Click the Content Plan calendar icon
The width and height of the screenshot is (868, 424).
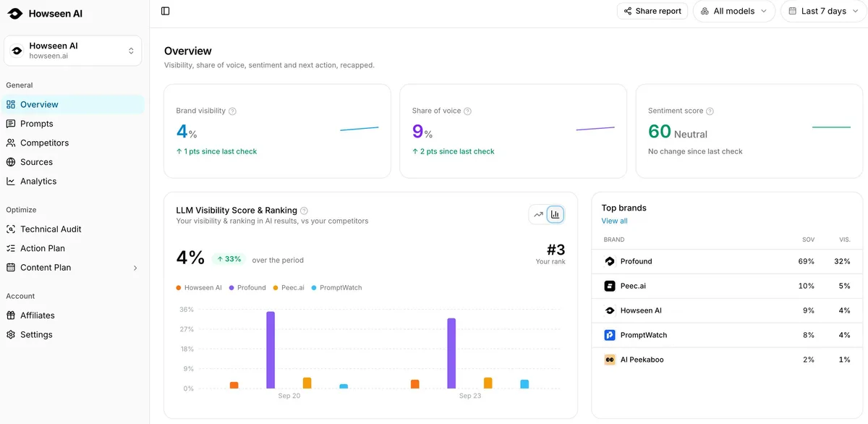click(11, 267)
